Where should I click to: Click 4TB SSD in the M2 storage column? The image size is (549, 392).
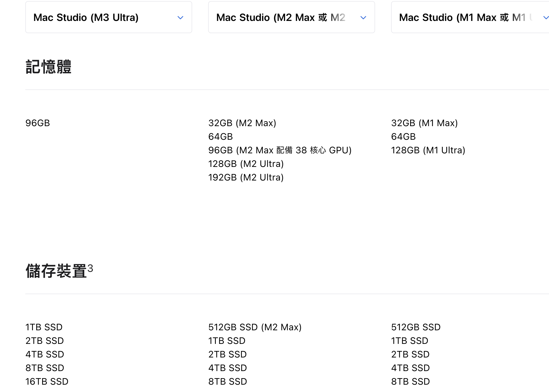pyautogui.click(x=228, y=368)
